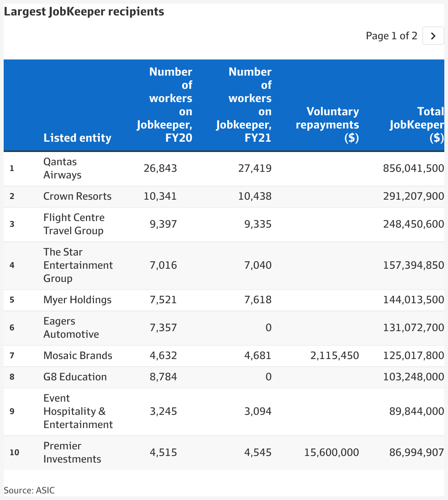Select the Qantas Airways row
448x500 pixels.
click(224, 169)
